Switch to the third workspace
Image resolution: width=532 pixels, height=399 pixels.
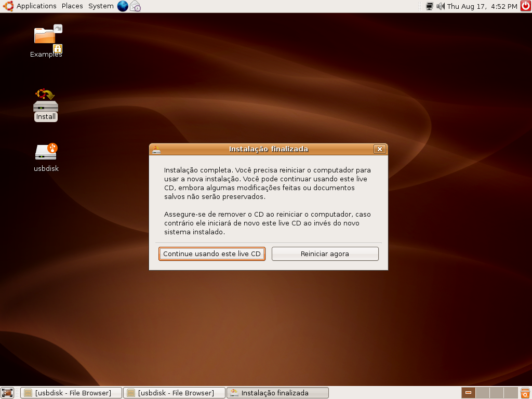(496, 393)
